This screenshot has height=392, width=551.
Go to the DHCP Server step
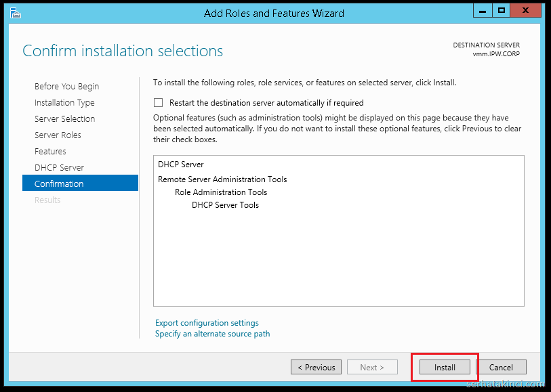[x=59, y=168]
